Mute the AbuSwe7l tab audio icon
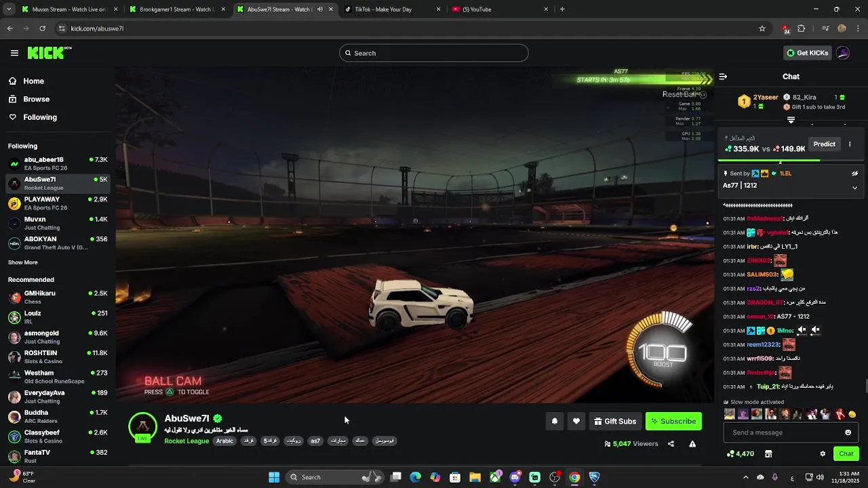This screenshot has height=488, width=868. [320, 9]
